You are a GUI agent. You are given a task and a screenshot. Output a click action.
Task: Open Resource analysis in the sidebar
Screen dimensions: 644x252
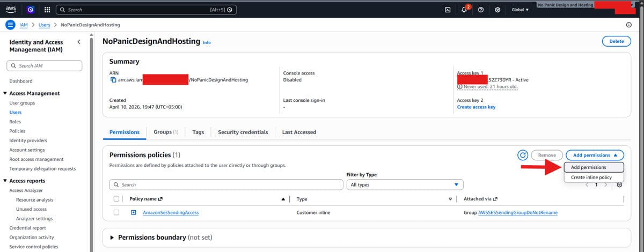click(34, 199)
